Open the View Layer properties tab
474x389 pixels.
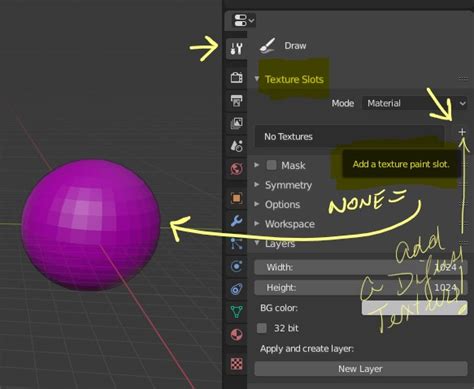coord(236,123)
